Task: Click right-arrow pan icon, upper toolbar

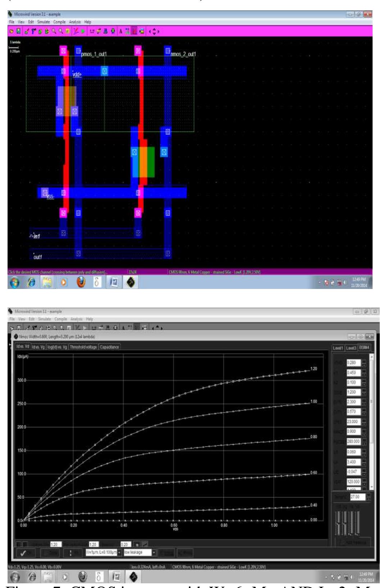Action: pyautogui.click(x=159, y=31)
